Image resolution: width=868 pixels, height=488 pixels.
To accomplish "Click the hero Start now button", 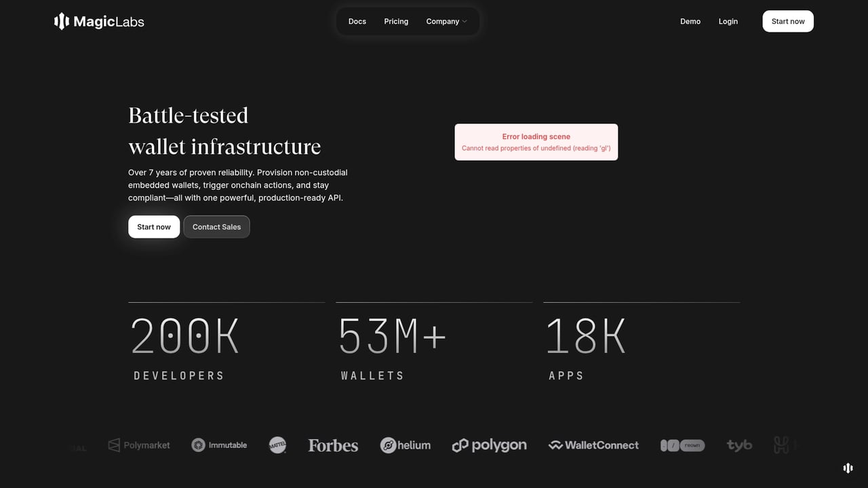I will tap(154, 226).
